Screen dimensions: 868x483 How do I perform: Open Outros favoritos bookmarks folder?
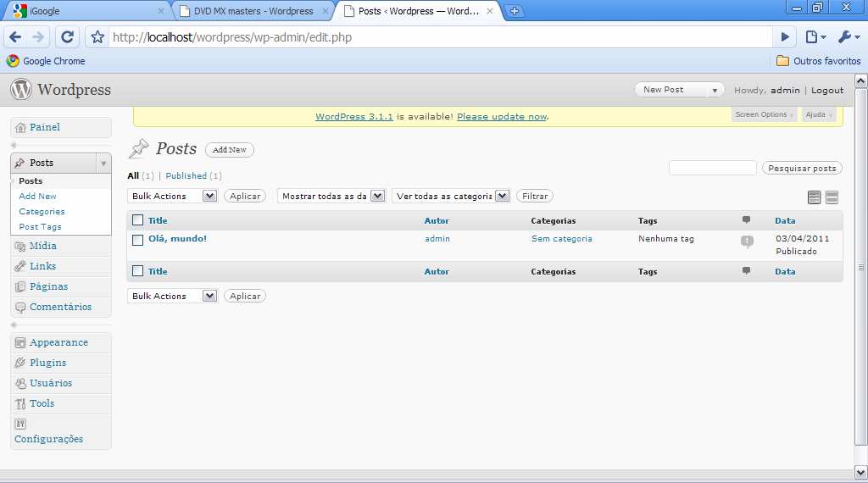click(818, 61)
